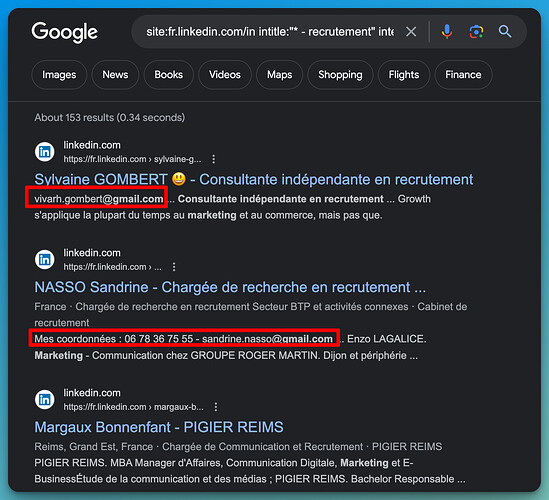Open three-dot menu for NASSO Sandrine result
The width and height of the screenshot is (549, 500).
(x=174, y=267)
